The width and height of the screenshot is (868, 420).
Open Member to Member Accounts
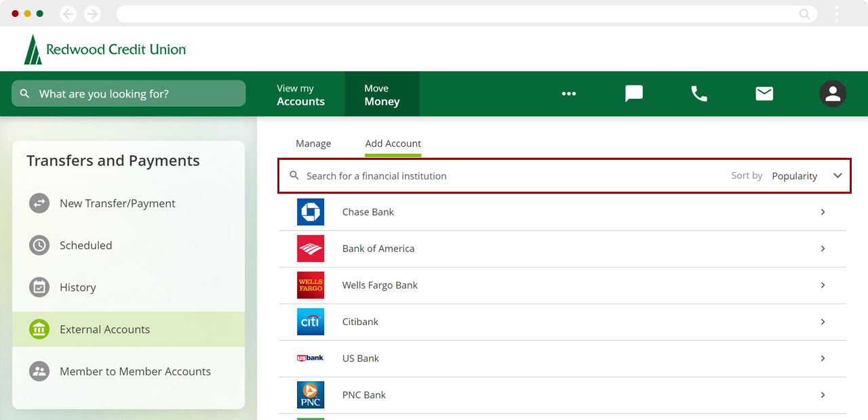coord(128,371)
